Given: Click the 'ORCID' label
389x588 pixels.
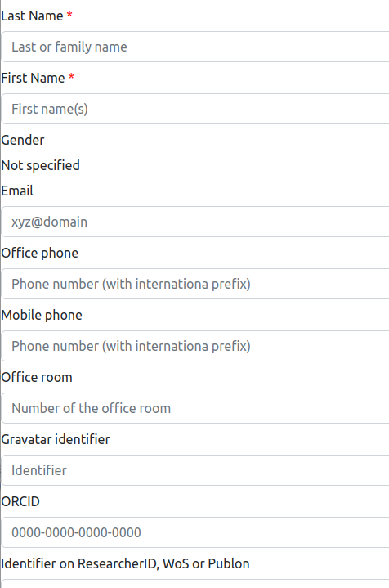Looking at the screenshot, I should coord(20,502).
